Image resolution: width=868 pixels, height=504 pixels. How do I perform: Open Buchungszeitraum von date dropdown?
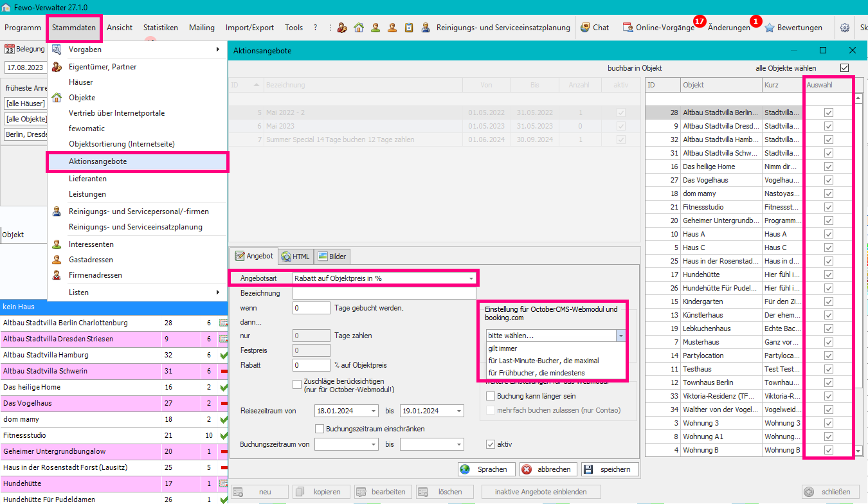[374, 444]
